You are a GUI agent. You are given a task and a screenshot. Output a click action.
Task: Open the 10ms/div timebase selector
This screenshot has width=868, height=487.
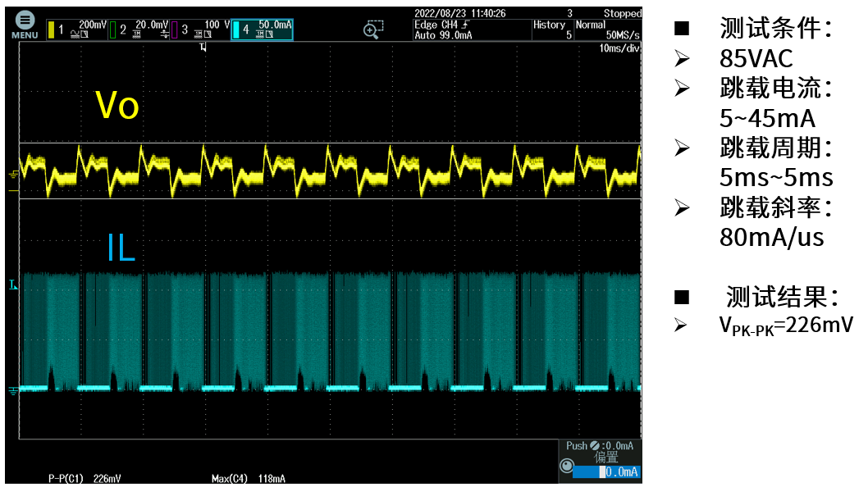tap(621, 48)
